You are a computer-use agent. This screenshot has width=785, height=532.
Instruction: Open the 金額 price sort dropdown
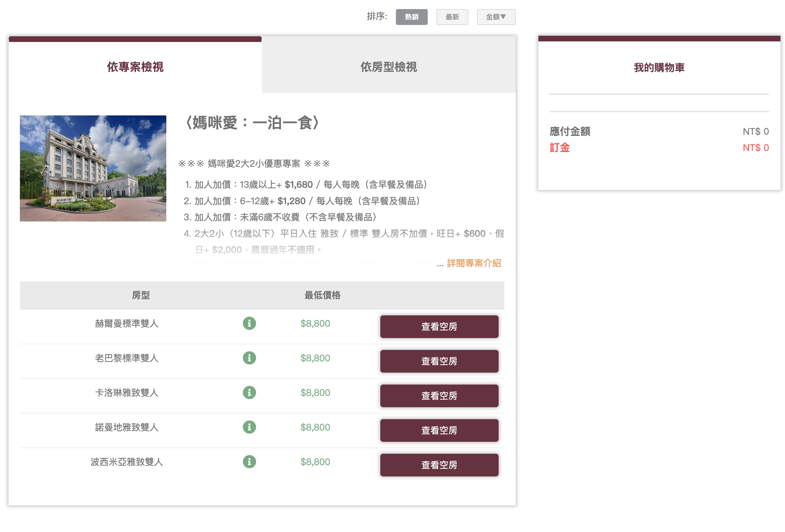pyautogui.click(x=496, y=17)
